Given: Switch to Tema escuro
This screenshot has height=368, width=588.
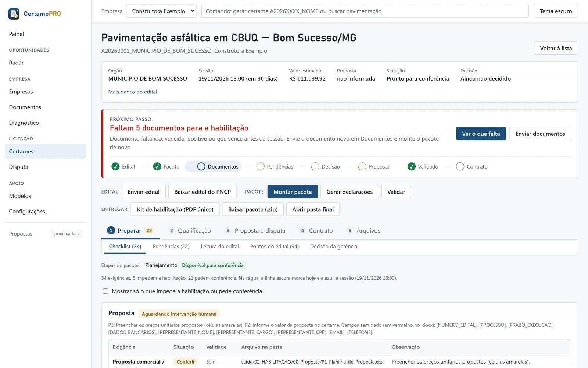Looking at the screenshot, I should (x=556, y=11).
